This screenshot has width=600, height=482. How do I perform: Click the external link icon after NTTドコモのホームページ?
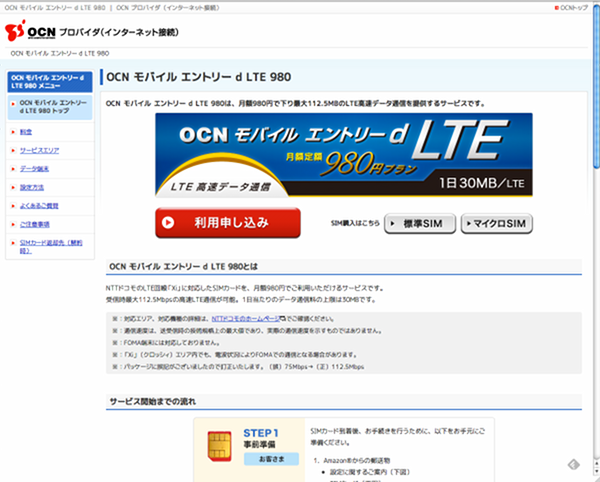tap(283, 318)
